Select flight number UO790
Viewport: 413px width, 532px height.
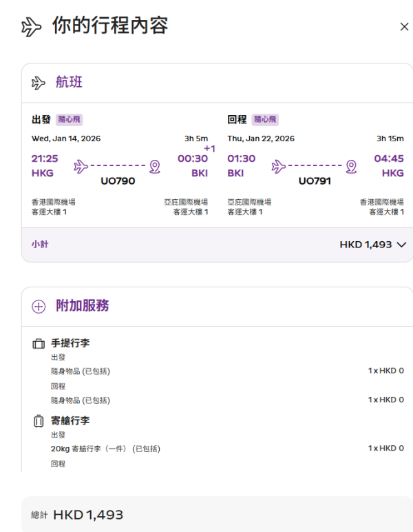118,181
